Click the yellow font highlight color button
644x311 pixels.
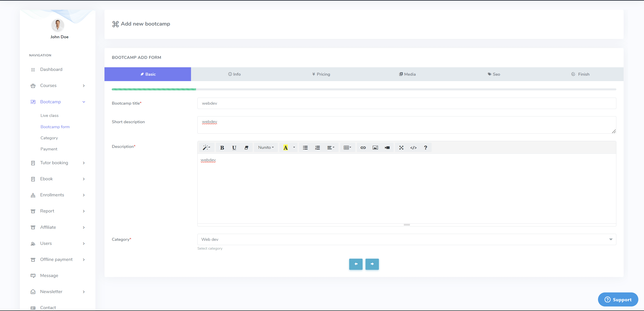(285, 147)
